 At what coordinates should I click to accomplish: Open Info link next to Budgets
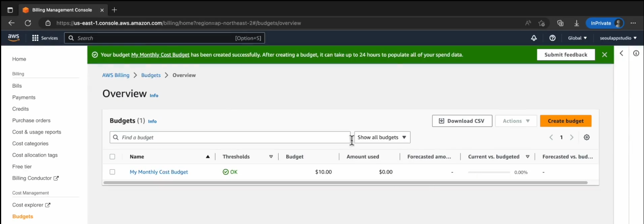(152, 121)
